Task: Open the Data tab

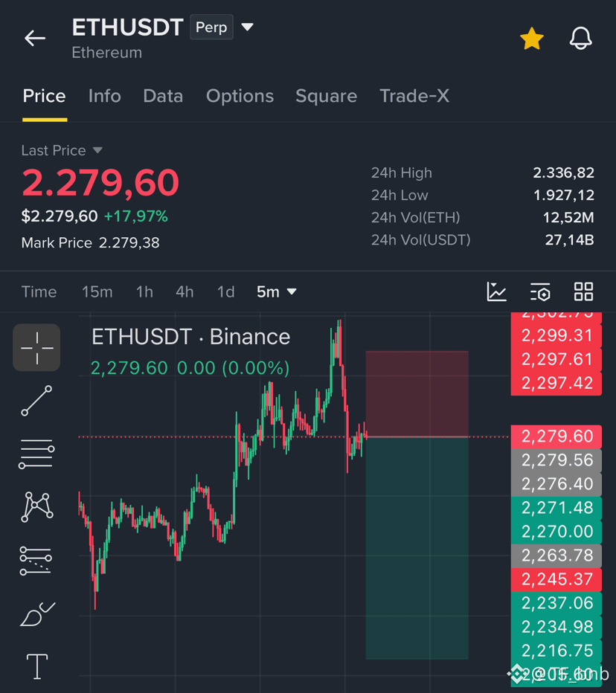Action: (163, 96)
